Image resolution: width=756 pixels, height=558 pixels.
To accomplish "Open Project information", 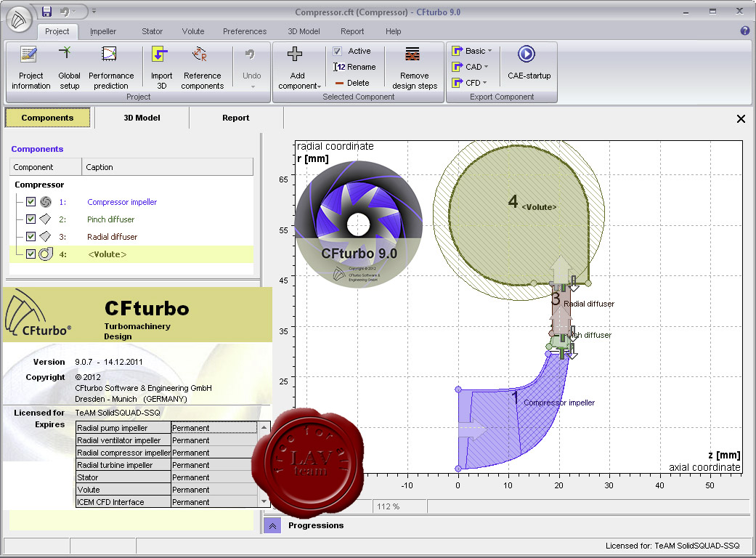I will coord(31,68).
